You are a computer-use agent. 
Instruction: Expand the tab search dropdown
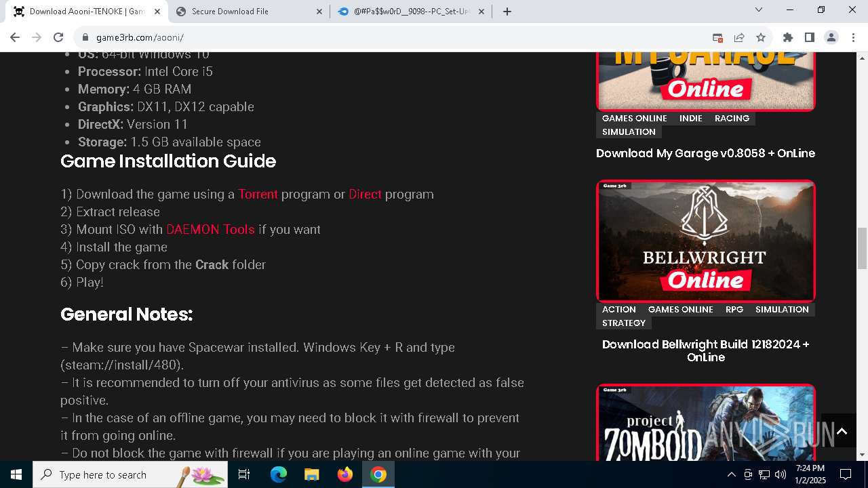tap(759, 10)
